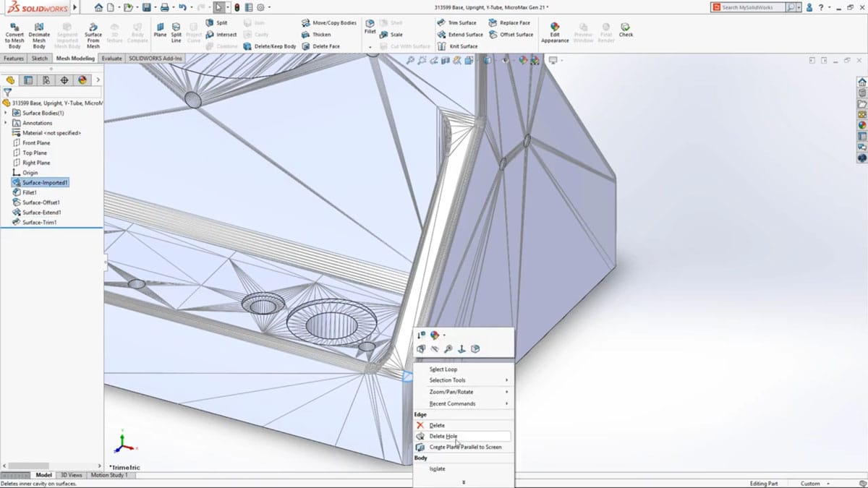Click the Trim Surface command
The height and width of the screenshot is (488, 868).
tap(457, 23)
